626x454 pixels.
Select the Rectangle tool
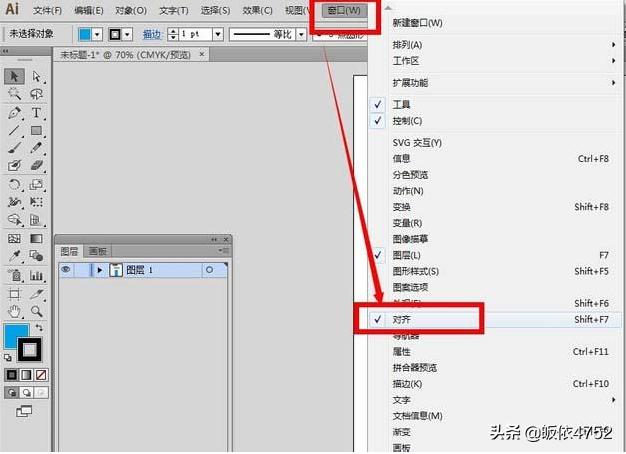point(37,130)
